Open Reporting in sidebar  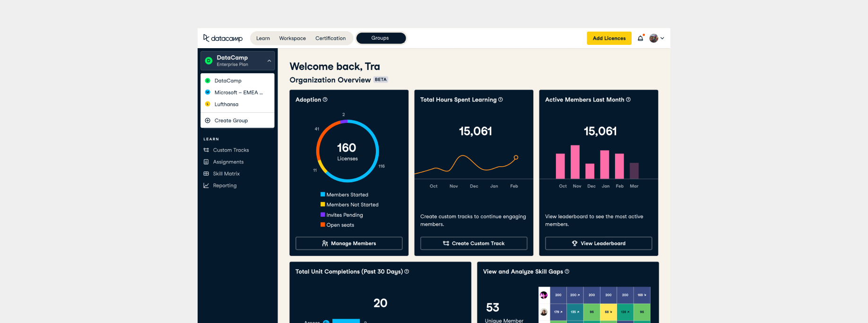(x=225, y=186)
